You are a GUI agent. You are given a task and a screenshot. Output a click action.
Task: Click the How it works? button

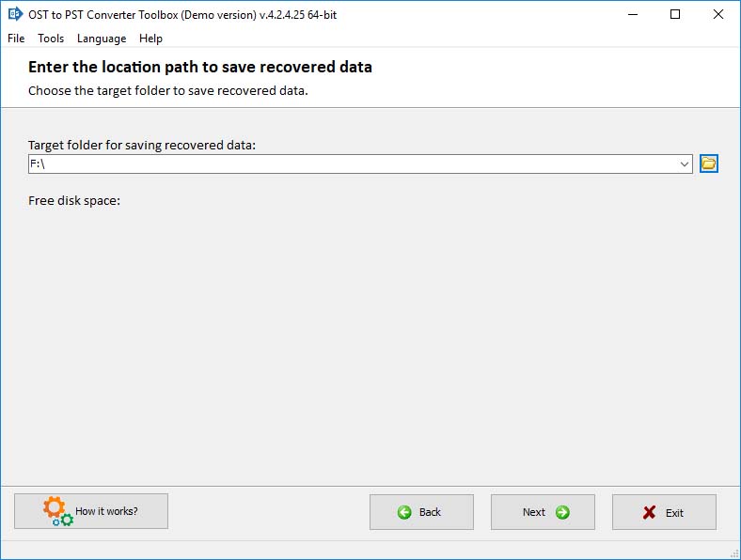tap(91, 511)
